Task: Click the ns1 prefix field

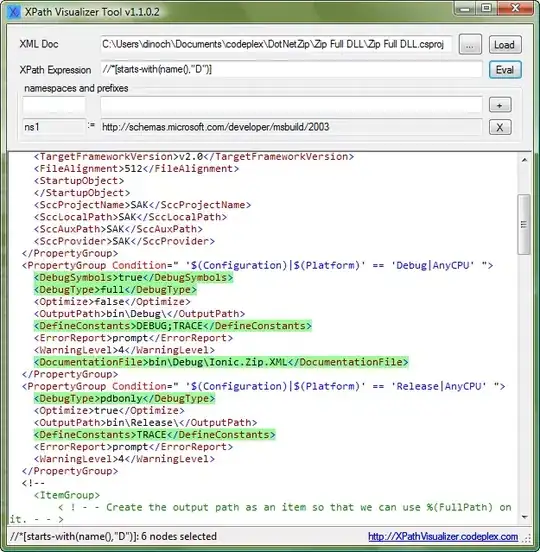Action: [x=54, y=127]
